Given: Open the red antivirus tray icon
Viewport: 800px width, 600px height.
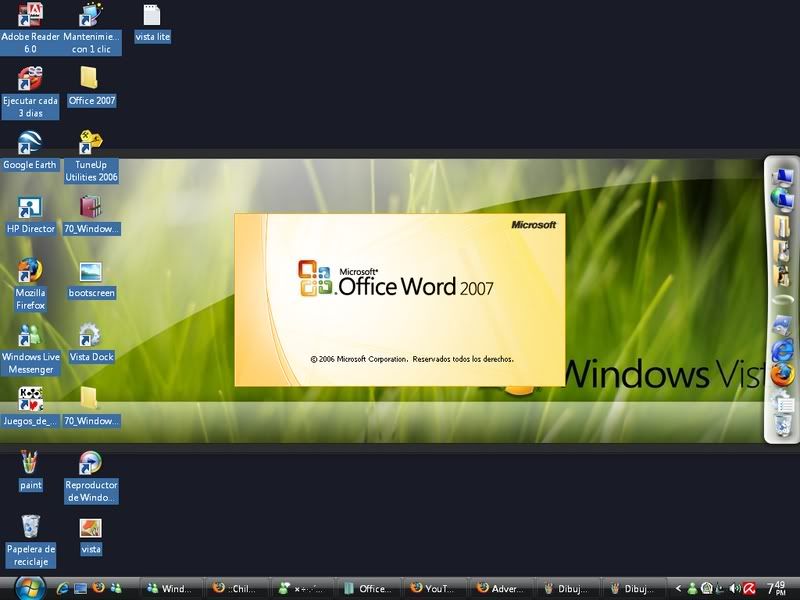Looking at the screenshot, I should point(749,588).
